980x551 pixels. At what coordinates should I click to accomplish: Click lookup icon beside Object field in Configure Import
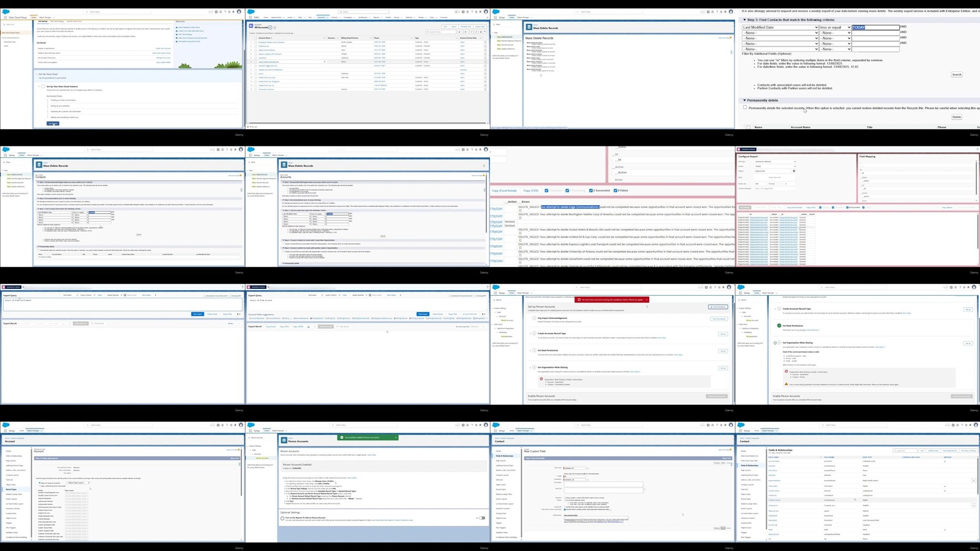794,171
